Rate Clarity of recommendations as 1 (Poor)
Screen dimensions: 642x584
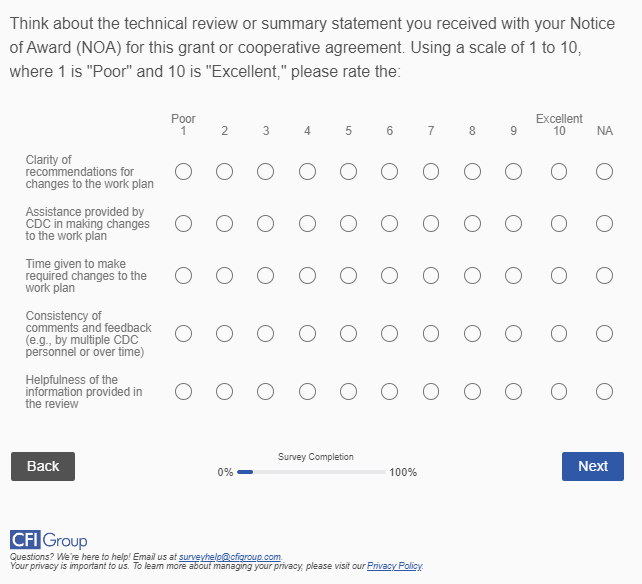[184, 172]
